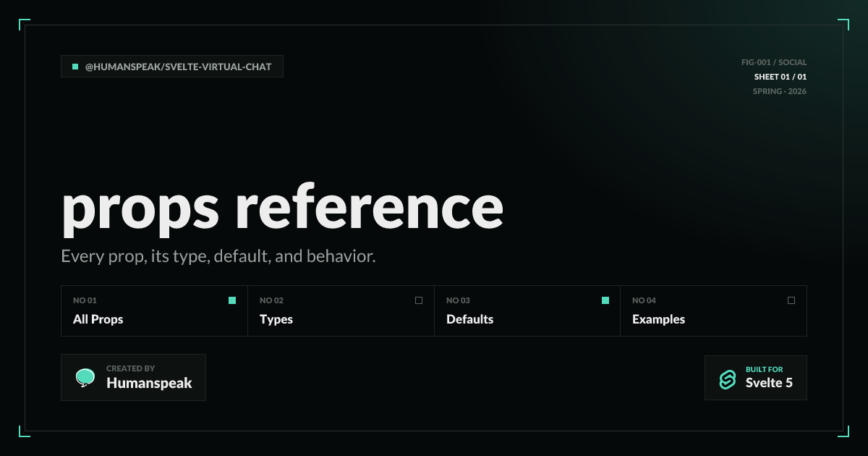Click the hollow square on Examples card
Viewport: 868px width, 456px height.
click(791, 300)
